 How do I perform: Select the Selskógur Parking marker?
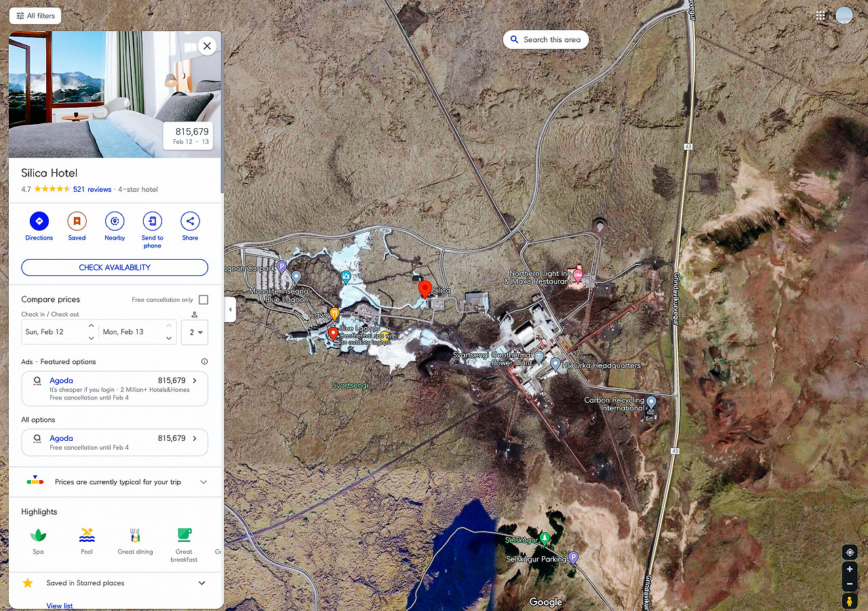point(573,557)
